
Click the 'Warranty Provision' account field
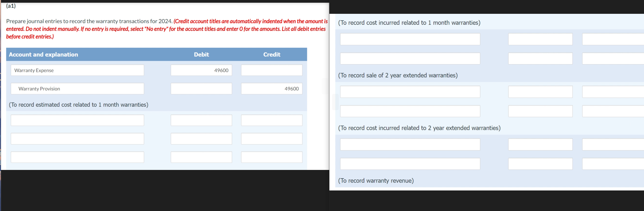77,89
